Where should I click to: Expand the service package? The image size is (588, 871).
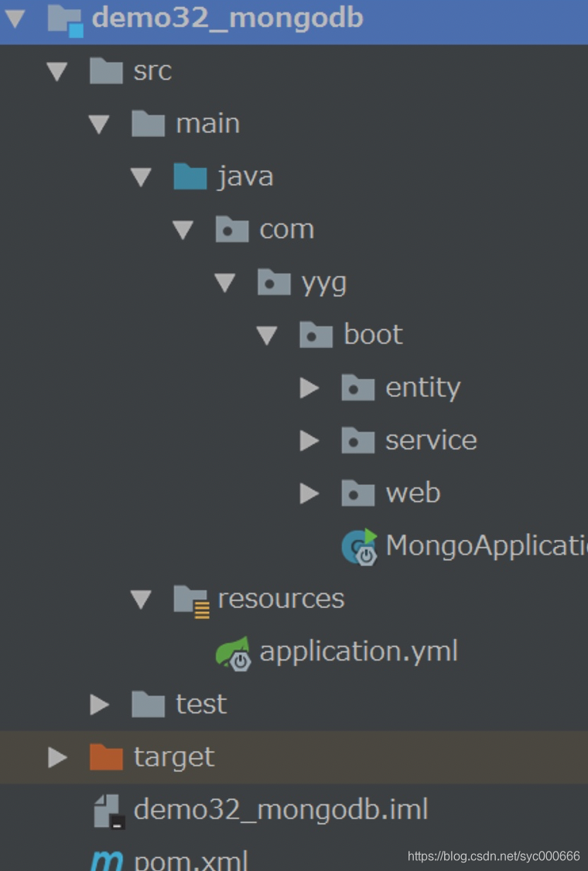[x=309, y=440]
